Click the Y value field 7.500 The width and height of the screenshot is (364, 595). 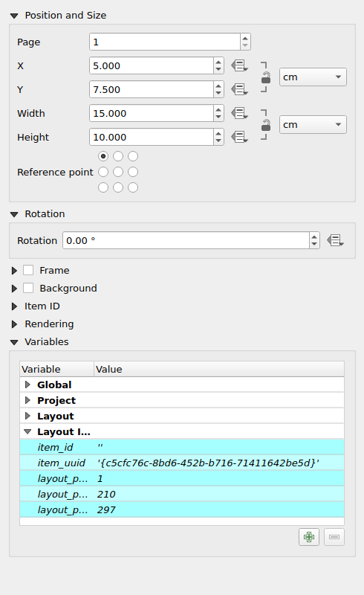(152, 89)
